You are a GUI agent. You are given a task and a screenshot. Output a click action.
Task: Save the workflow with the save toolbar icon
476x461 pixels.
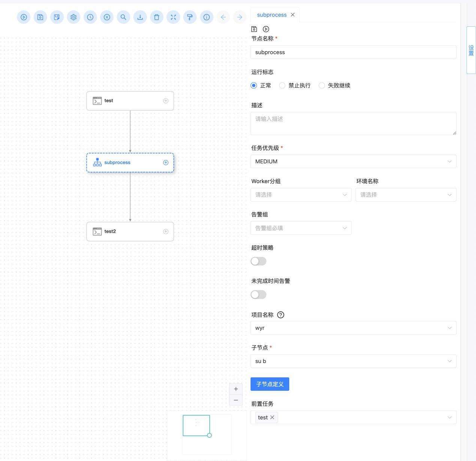point(40,17)
